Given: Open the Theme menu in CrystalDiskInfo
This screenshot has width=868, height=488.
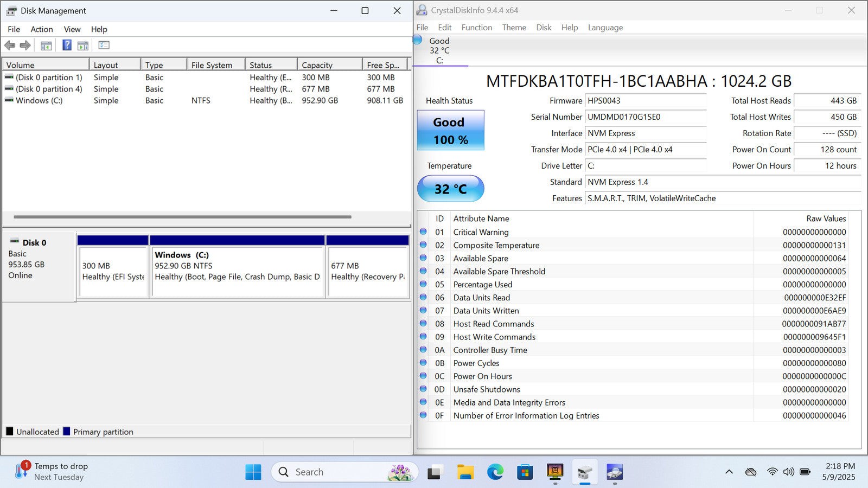Looking at the screenshot, I should (514, 28).
